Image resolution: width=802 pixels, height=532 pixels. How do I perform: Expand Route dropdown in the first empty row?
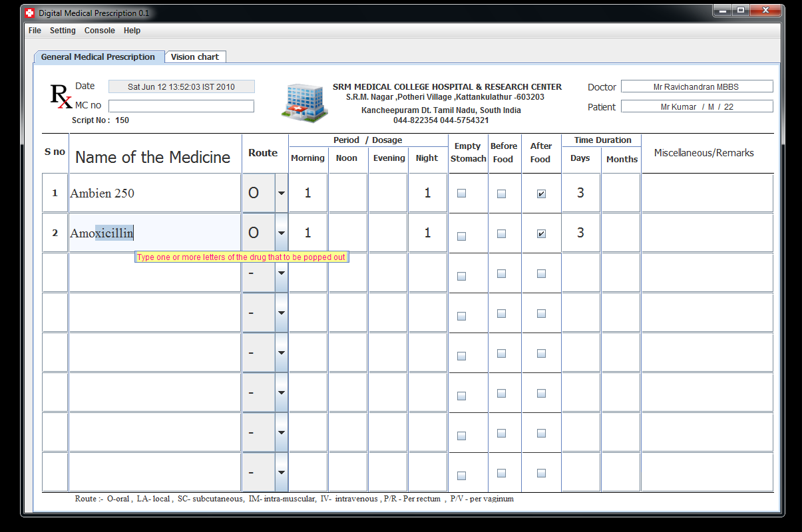(280, 273)
